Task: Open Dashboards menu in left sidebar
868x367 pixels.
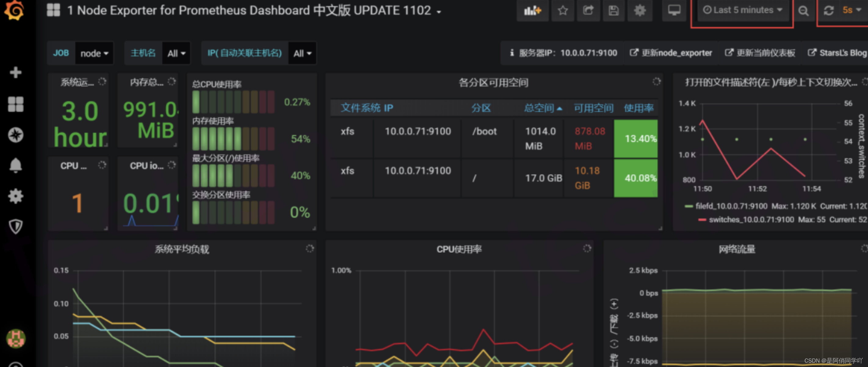Action: click(16, 104)
